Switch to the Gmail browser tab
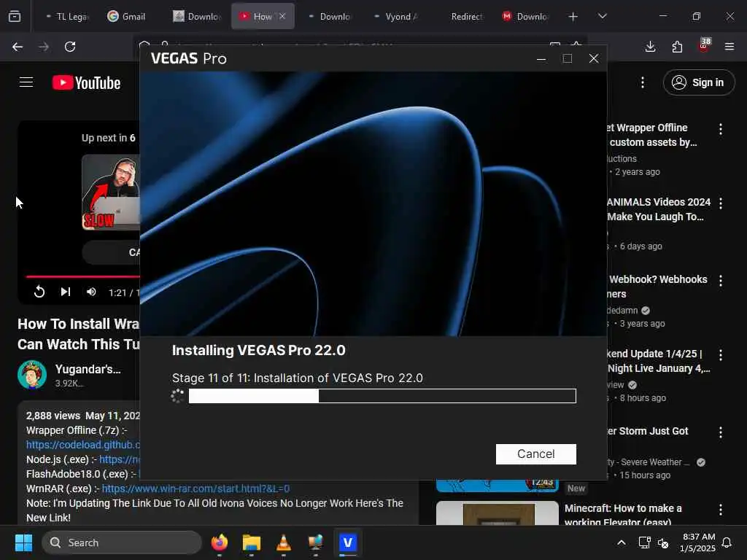 [x=126, y=16]
